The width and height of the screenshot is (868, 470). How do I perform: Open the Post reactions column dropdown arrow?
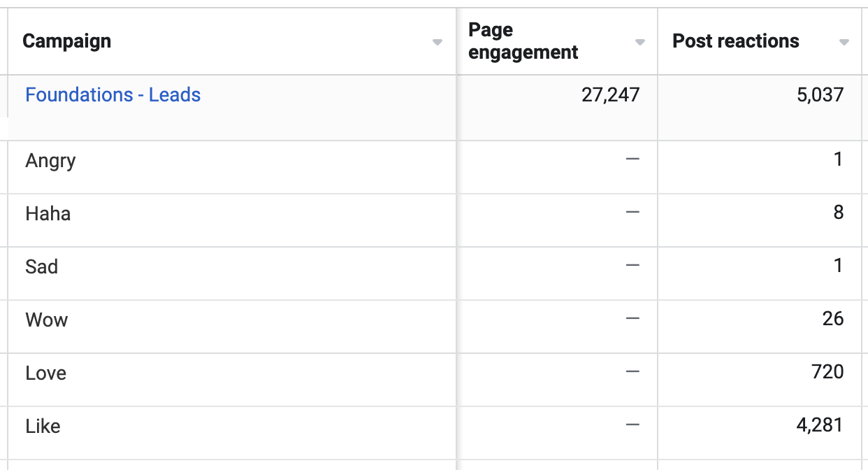click(x=844, y=43)
